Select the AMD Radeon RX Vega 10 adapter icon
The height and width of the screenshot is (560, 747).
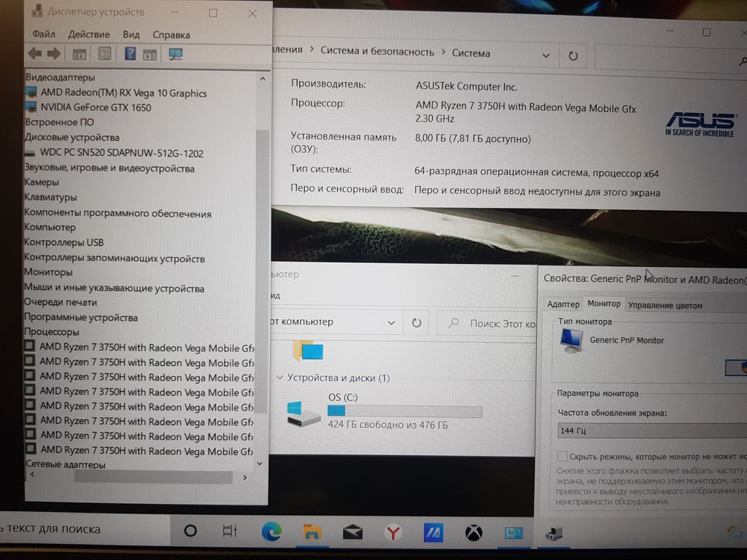(x=31, y=92)
